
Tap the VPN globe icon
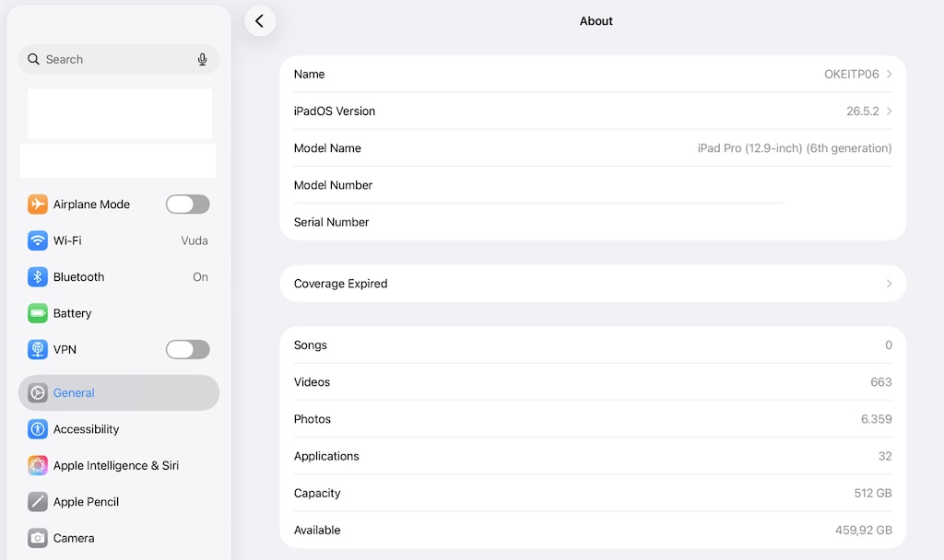(37, 349)
